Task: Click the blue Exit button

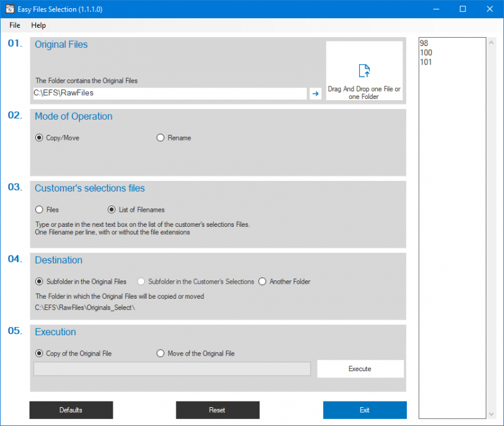Action: point(365,410)
